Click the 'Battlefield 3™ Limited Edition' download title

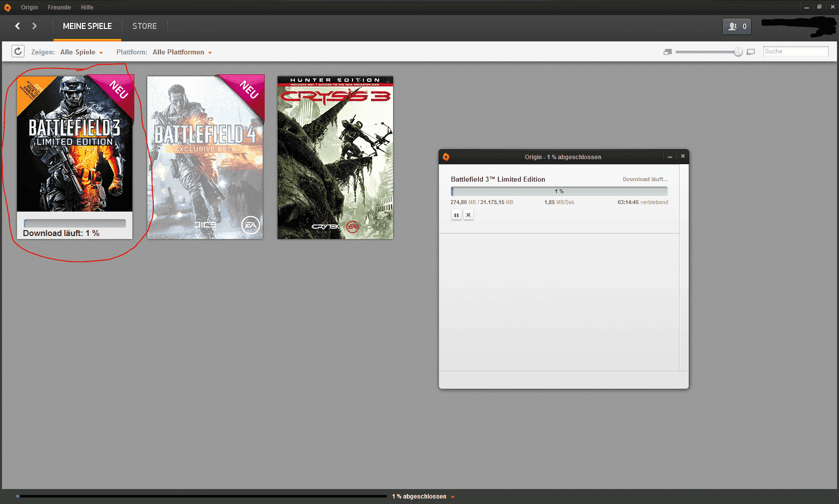click(x=498, y=179)
